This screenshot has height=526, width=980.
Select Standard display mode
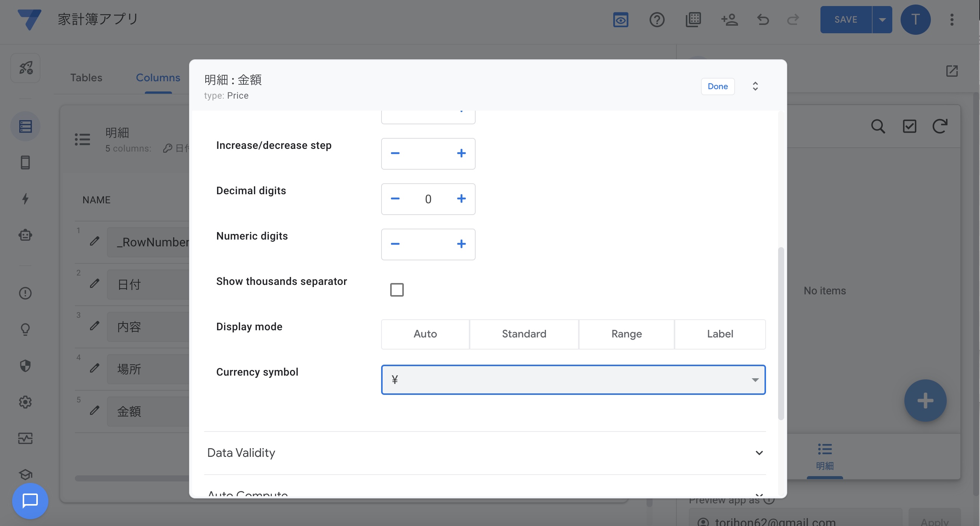(x=524, y=334)
